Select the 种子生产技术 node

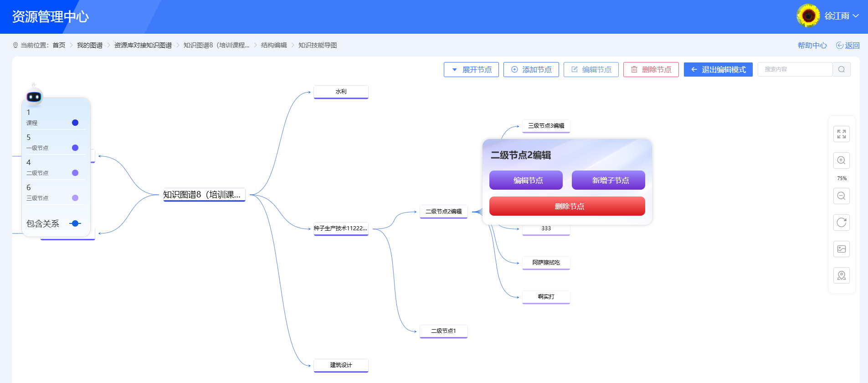coord(340,228)
